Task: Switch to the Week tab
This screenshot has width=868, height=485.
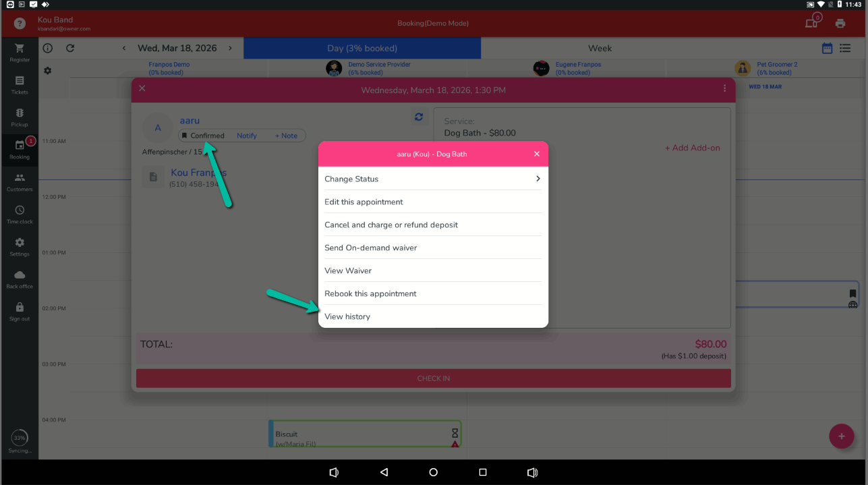Action: pyautogui.click(x=600, y=48)
